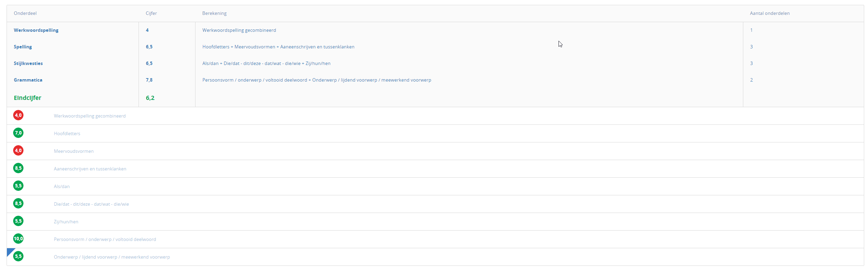
Task: Open the Werkwoordspelling gecombineerd result row
Action: [90, 116]
